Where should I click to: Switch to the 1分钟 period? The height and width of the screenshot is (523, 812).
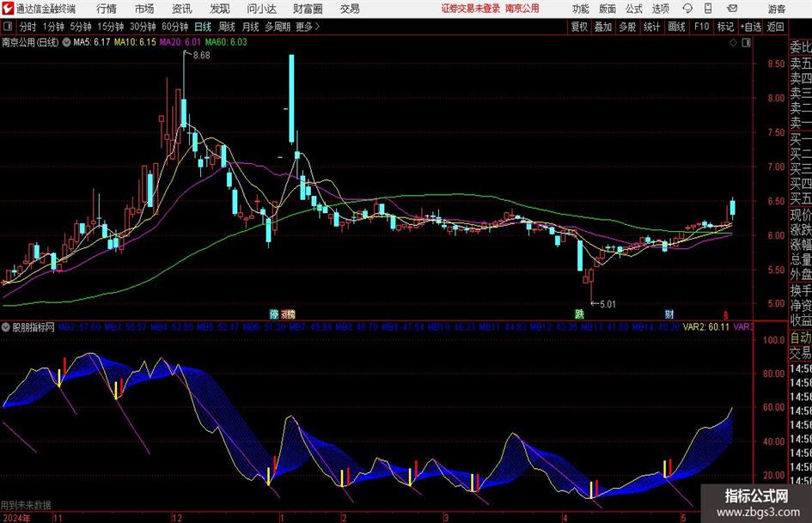[x=53, y=27]
